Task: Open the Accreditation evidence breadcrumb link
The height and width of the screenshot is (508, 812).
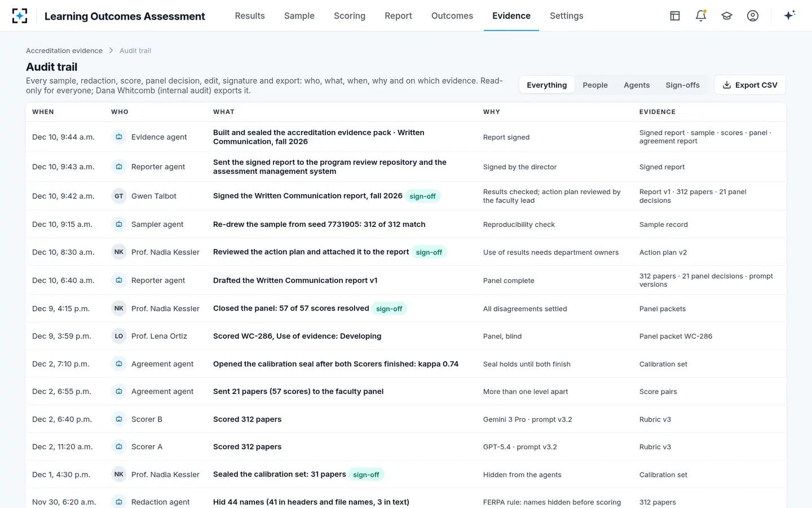Action: 64,51
